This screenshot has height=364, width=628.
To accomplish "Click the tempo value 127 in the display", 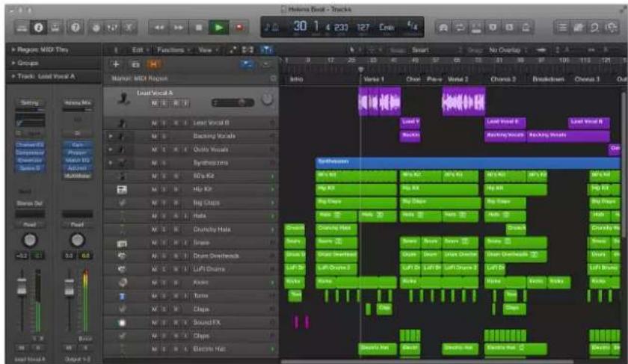I will coord(363,27).
